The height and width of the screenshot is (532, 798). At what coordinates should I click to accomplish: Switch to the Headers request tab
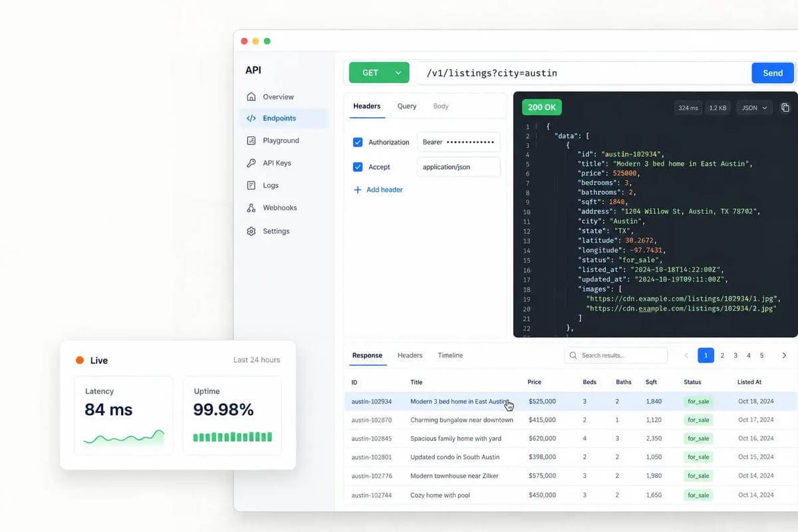tap(367, 106)
